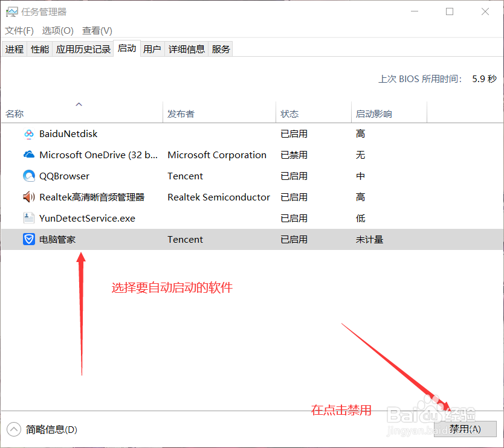Click Tencent publisher in 电脑管家 row
504x448 pixels.
[x=185, y=240]
